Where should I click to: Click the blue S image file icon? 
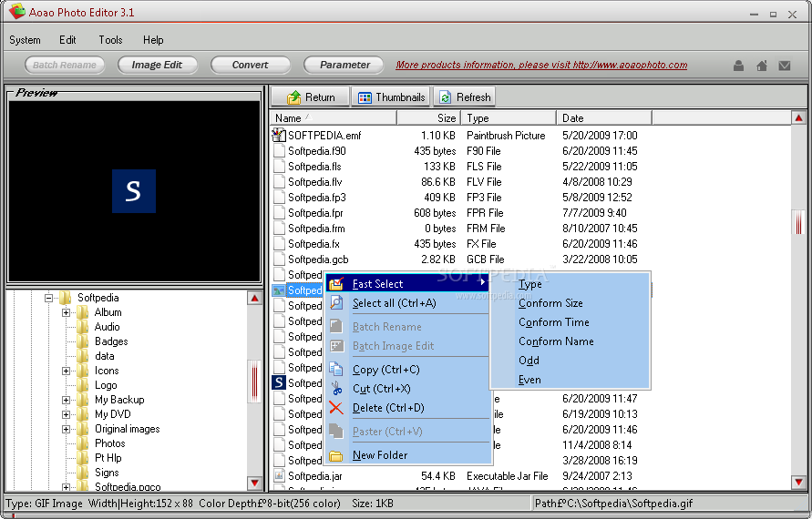[279, 382]
